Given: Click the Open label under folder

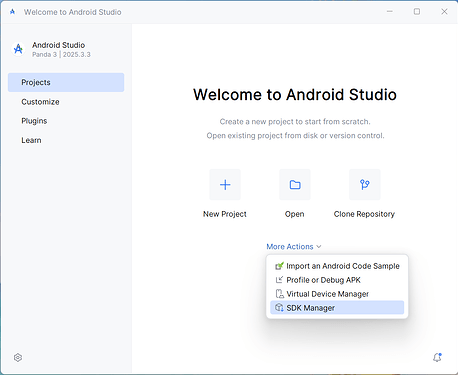Looking at the screenshot, I should (x=295, y=214).
